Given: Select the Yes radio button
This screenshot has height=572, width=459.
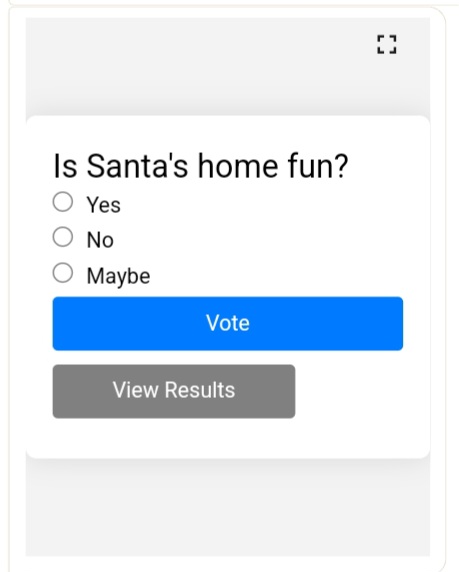Looking at the screenshot, I should [x=63, y=202].
